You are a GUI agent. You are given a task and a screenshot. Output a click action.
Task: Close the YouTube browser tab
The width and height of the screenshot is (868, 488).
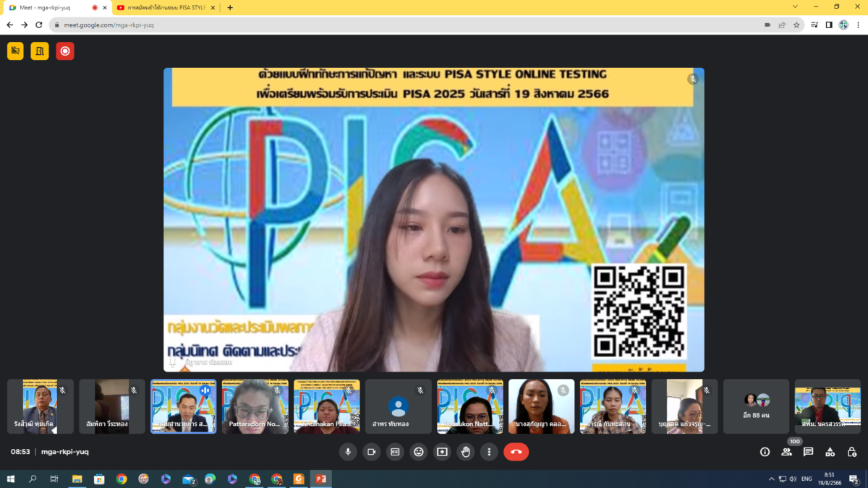click(213, 7)
